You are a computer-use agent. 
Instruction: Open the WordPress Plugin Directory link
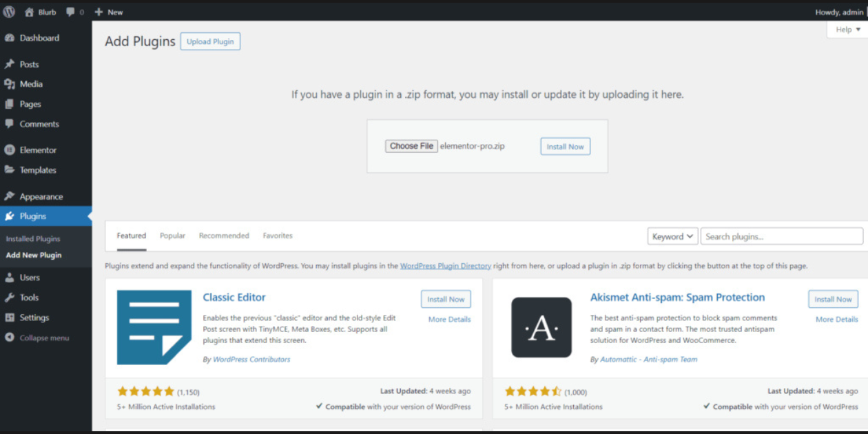coord(446,266)
